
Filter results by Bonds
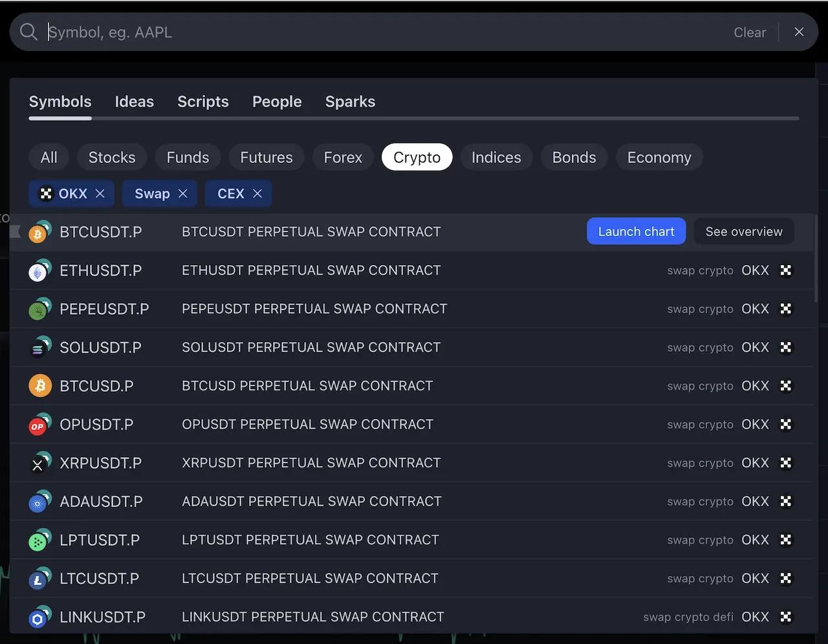tap(574, 157)
